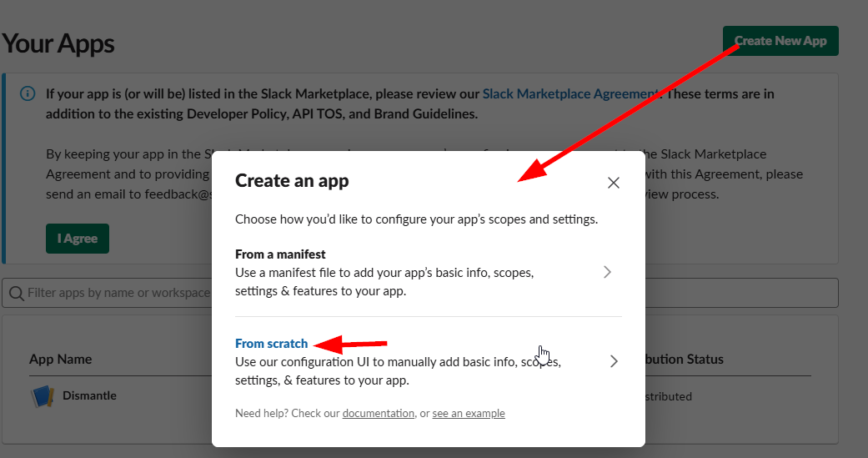Screen dimensions: 868x458
Task: Click the Distribution Status column header
Action: pos(682,360)
